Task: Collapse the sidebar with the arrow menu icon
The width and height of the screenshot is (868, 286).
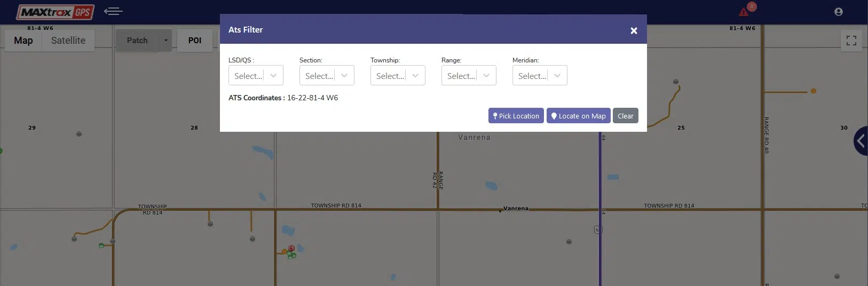Action: click(113, 11)
